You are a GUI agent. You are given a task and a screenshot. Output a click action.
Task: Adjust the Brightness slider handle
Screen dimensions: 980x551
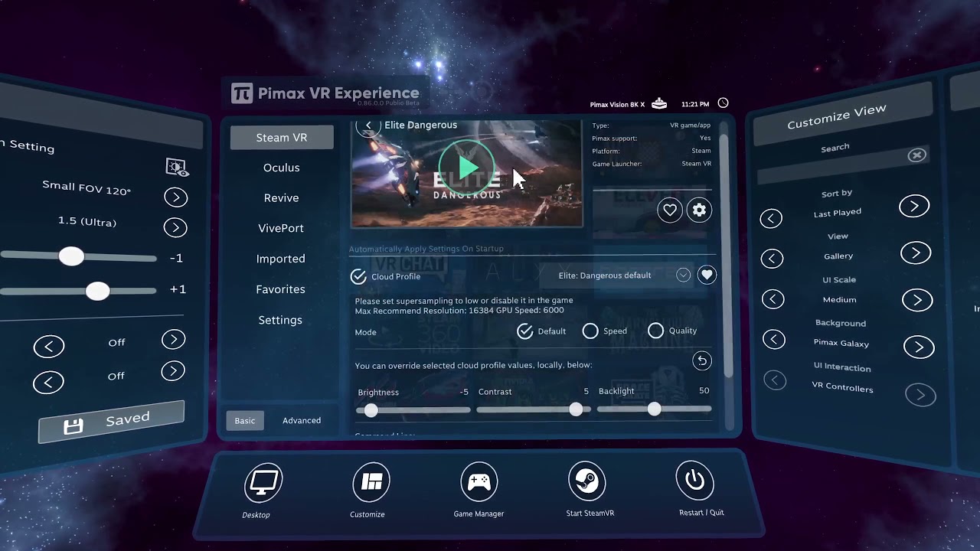tap(371, 410)
